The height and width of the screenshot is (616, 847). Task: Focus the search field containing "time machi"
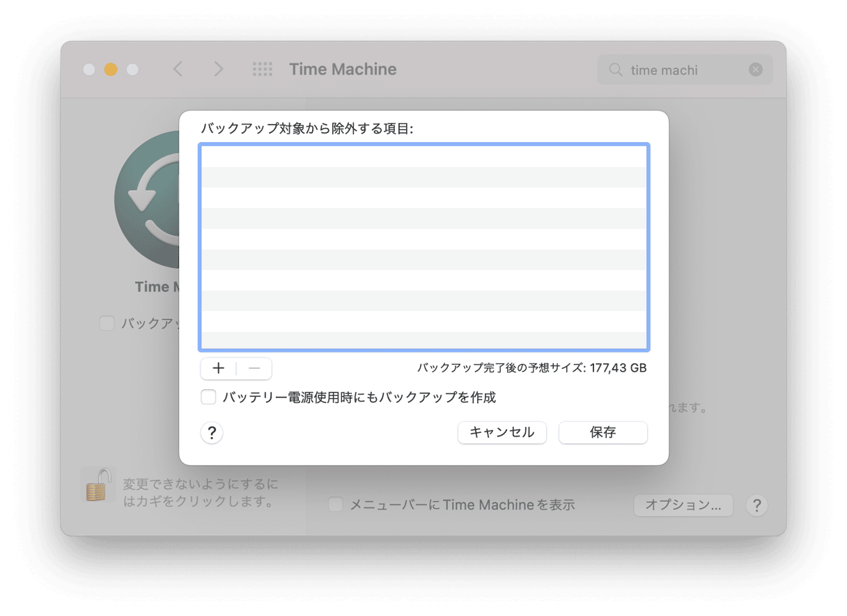[685, 70]
